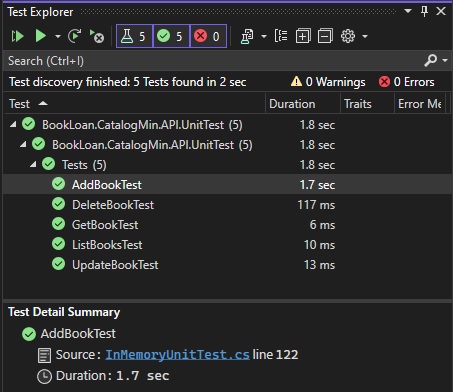This screenshot has width=453, height=392.
Task: Run failed tests icon
Action: point(97,36)
